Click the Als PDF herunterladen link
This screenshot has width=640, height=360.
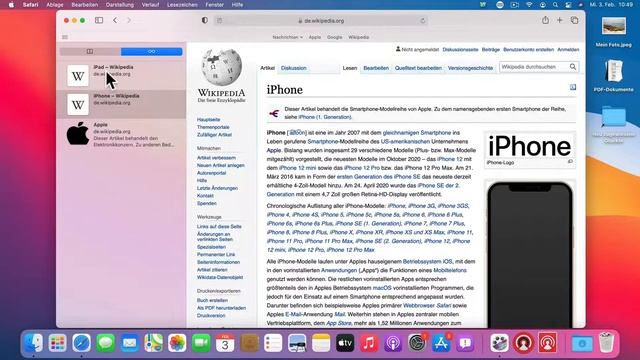click(221, 308)
